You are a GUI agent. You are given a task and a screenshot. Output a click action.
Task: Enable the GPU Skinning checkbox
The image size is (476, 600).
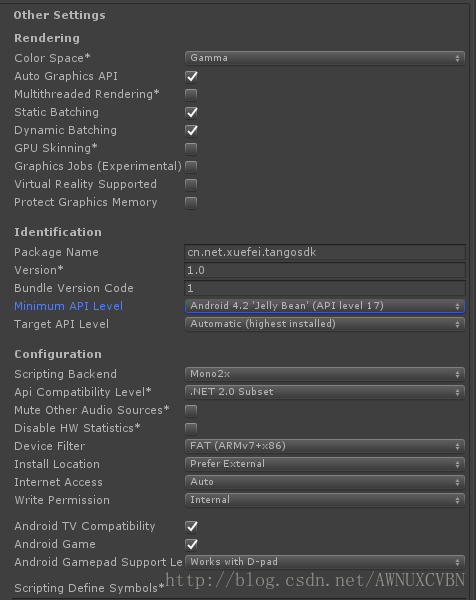click(191, 148)
